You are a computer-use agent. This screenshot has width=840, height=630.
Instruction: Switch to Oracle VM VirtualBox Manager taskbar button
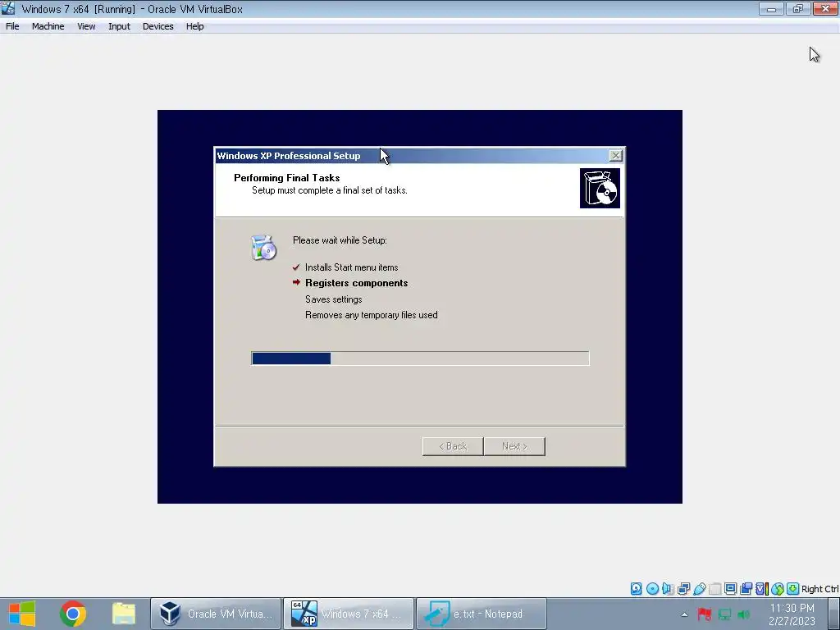pos(216,614)
